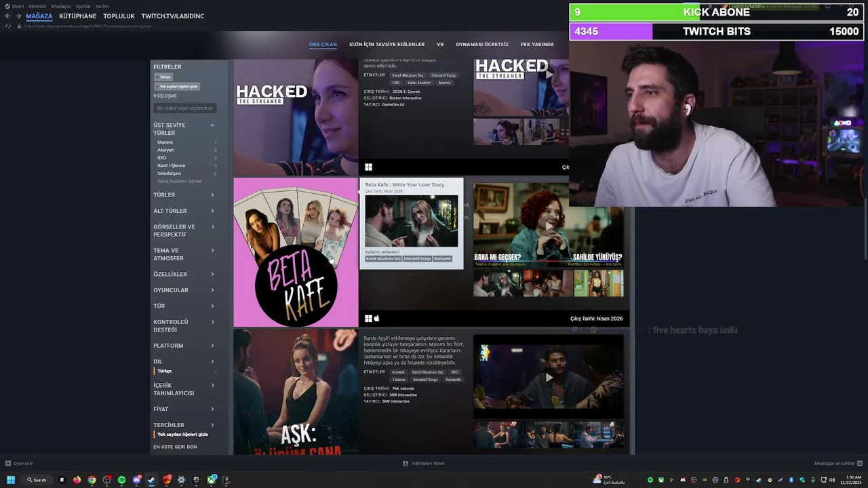Image resolution: width=868 pixels, height=488 pixels.
Task: Expand the PLATFORM filter section
Action: tap(184, 346)
